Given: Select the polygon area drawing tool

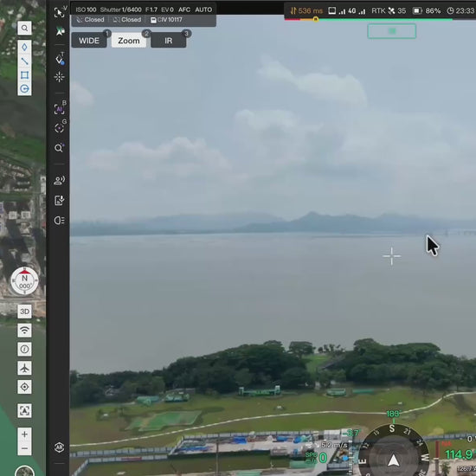Looking at the screenshot, I should click(x=24, y=75).
